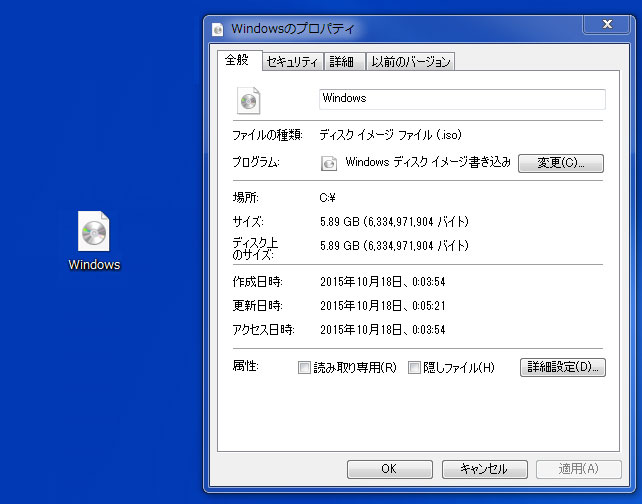Click the 場所 label
Image resolution: width=642 pixels, height=504 pixels.
click(x=246, y=198)
